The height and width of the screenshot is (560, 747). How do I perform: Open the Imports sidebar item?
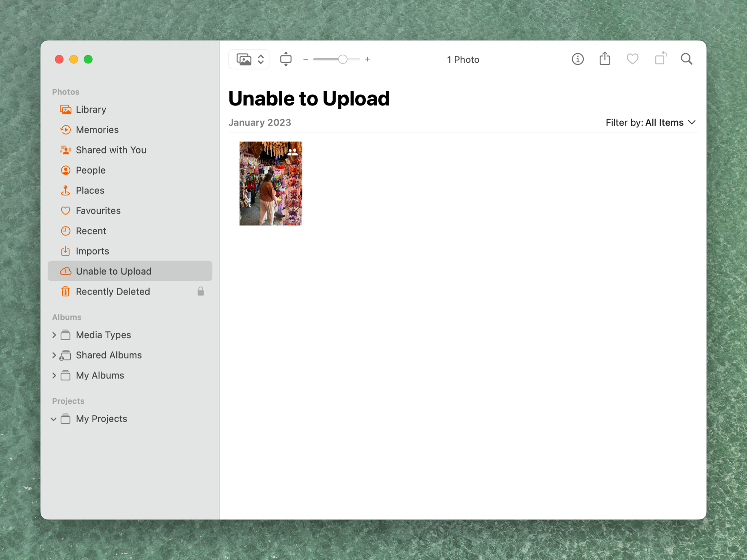[92, 251]
